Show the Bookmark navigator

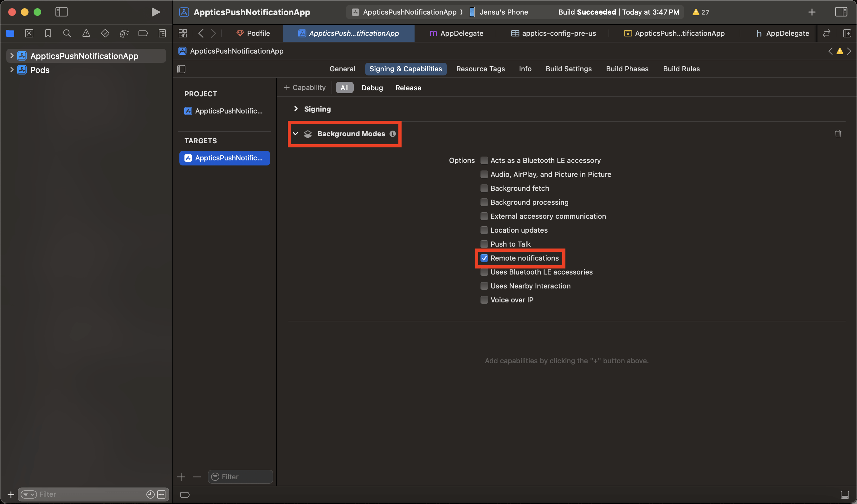(48, 33)
